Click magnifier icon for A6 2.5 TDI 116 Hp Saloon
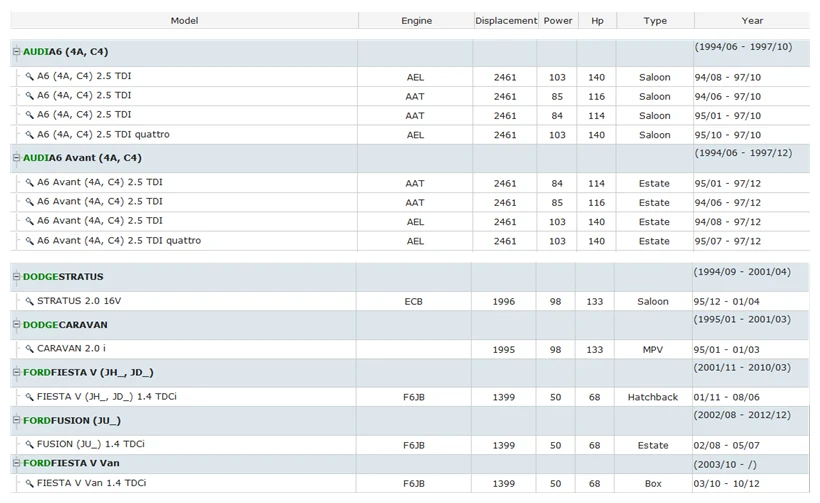 click(x=29, y=96)
